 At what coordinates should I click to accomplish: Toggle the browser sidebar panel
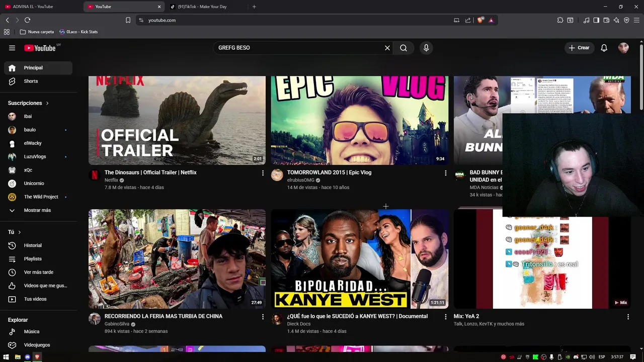point(596,20)
